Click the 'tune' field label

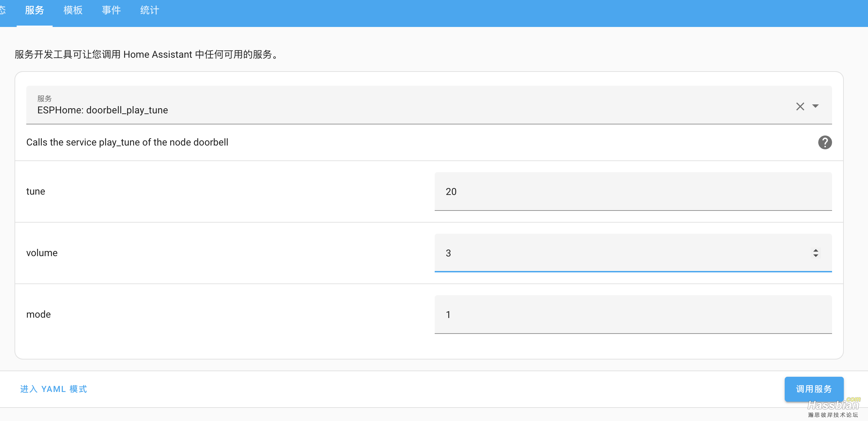click(x=36, y=191)
